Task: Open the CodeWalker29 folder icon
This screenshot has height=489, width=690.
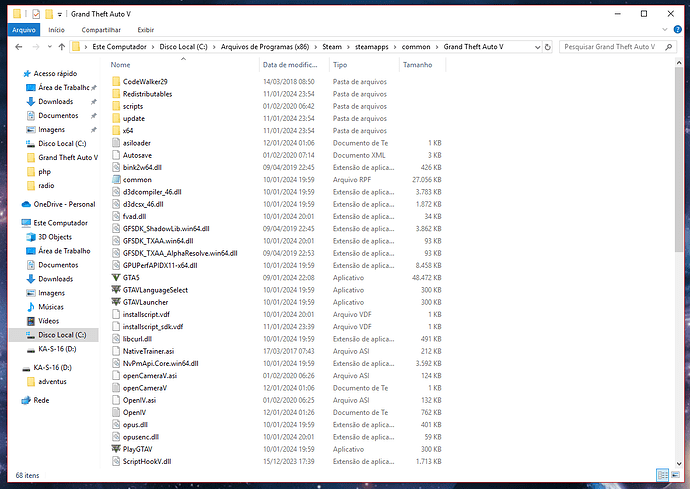Action: (116, 81)
